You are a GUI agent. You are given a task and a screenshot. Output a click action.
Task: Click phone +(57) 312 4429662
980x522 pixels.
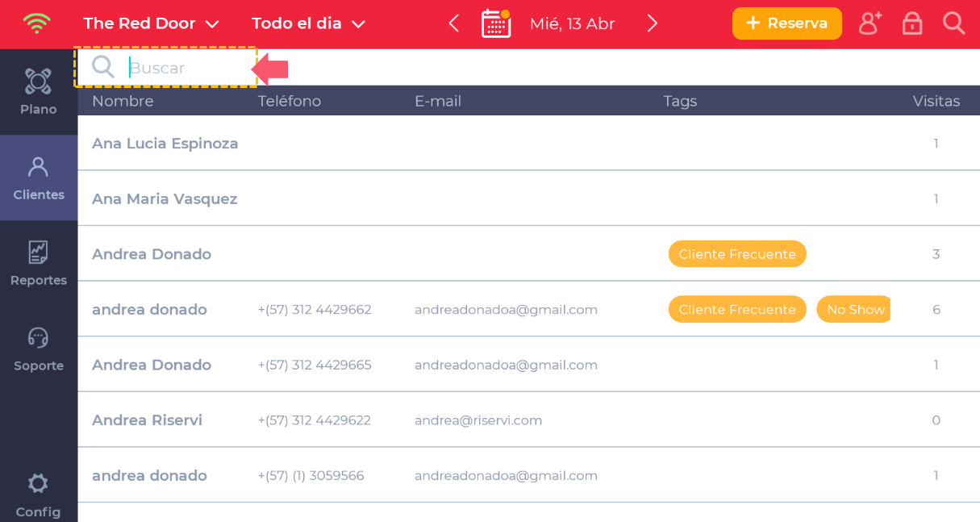(x=315, y=310)
